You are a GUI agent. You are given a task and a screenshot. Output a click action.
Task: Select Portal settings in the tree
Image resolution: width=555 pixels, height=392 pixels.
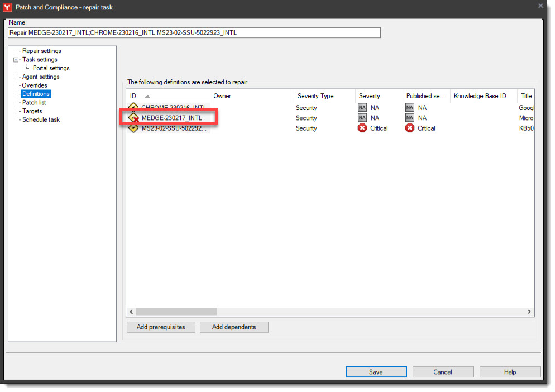pos(51,68)
